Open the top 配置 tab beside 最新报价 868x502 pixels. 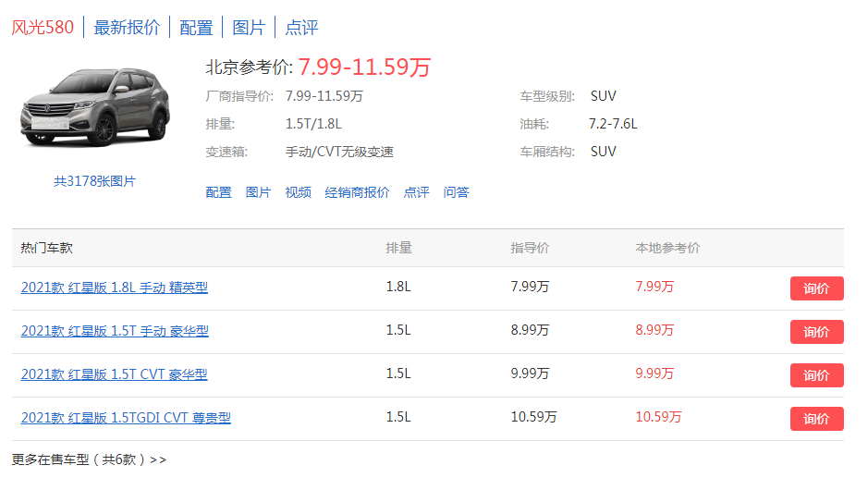[x=196, y=27]
